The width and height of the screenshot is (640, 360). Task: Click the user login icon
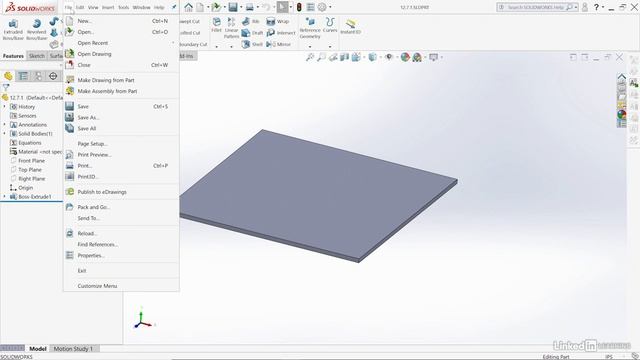584,7
